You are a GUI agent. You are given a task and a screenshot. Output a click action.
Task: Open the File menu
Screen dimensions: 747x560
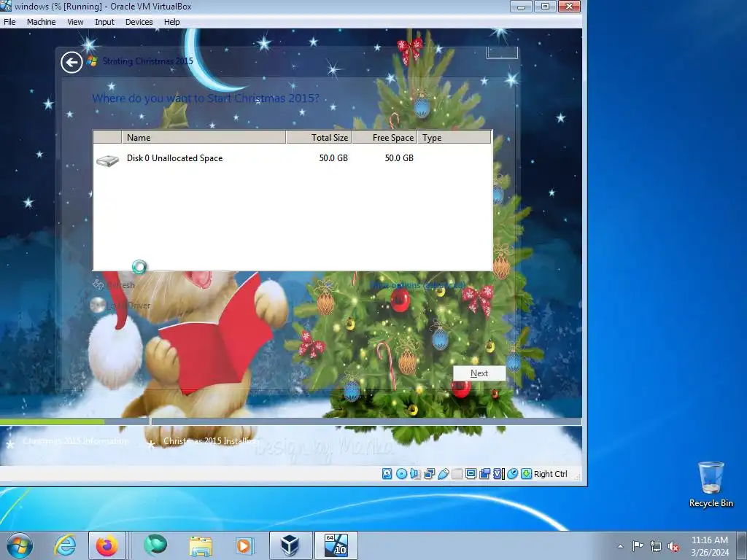(9, 22)
